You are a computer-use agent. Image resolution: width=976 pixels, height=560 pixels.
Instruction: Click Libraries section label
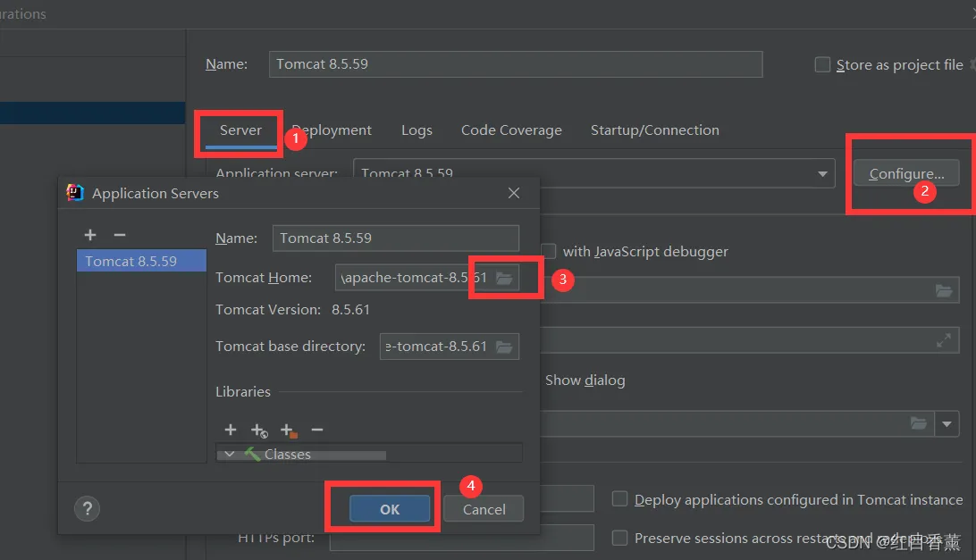[x=243, y=392]
